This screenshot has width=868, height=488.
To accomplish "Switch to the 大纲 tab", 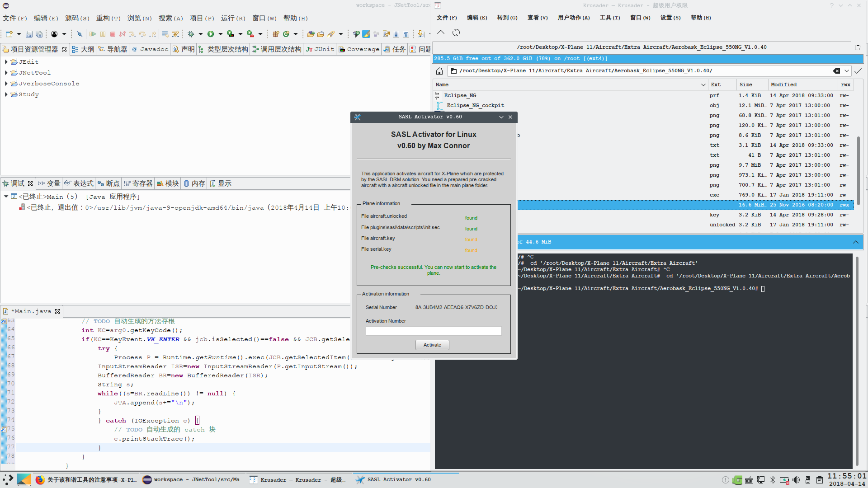I will tap(83, 49).
